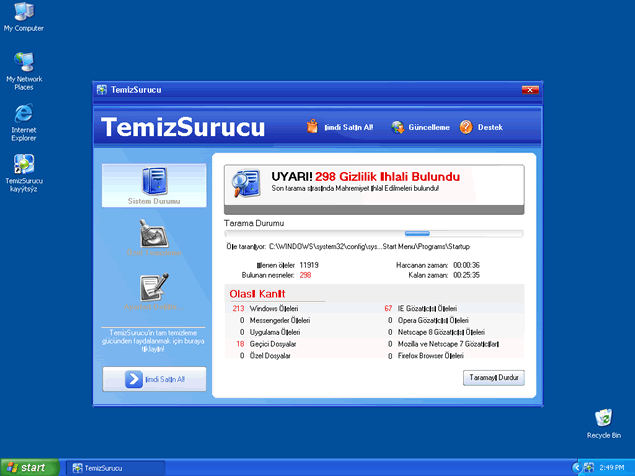Select the brush cleaning icon in sidebar

coord(153,233)
